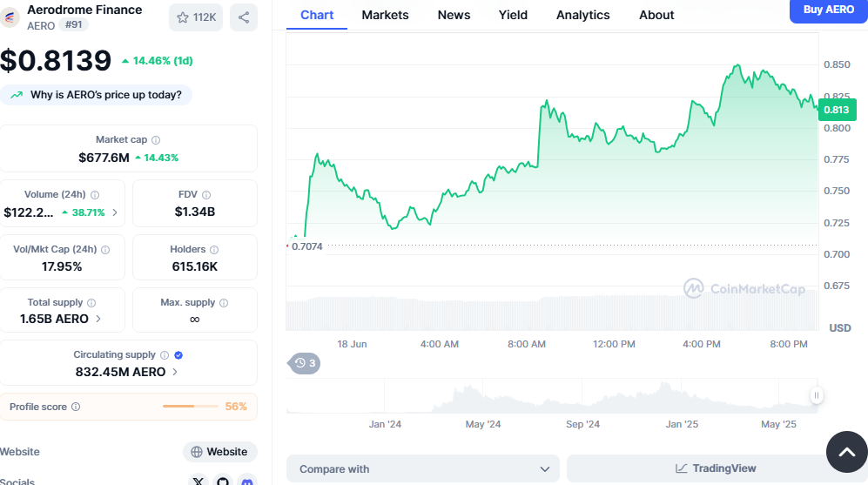The width and height of the screenshot is (868, 485).
Task: Click the verified circulating supply badge
Action: [178, 355]
